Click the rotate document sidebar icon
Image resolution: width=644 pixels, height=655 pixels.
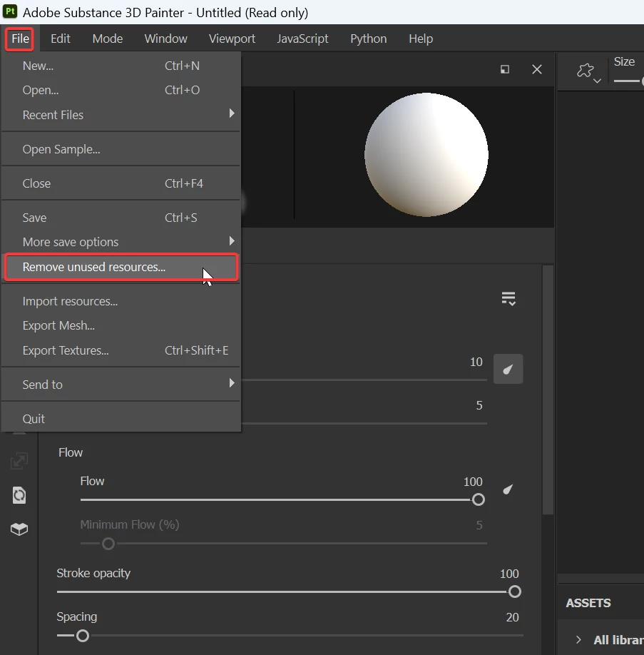tap(19, 495)
